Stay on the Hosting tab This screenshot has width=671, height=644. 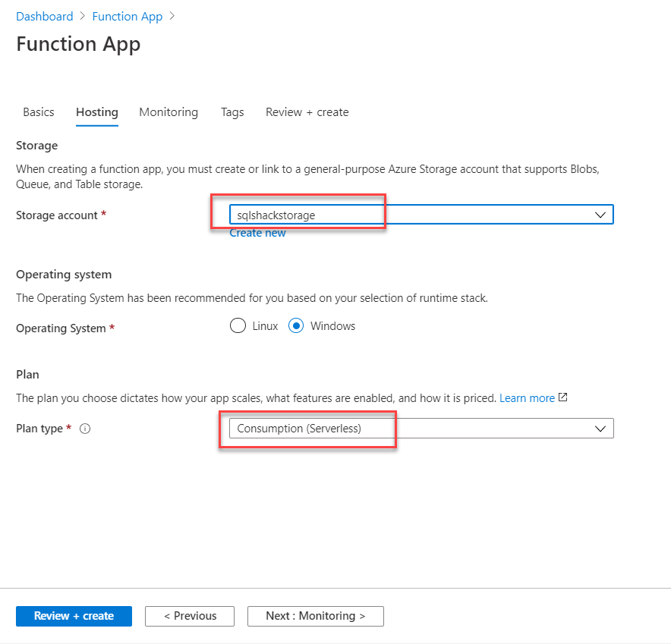97,112
